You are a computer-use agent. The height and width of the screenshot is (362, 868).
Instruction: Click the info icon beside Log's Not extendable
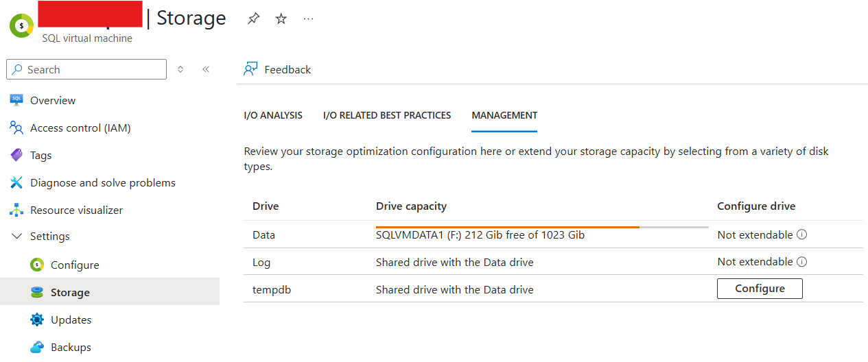point(801,261)
